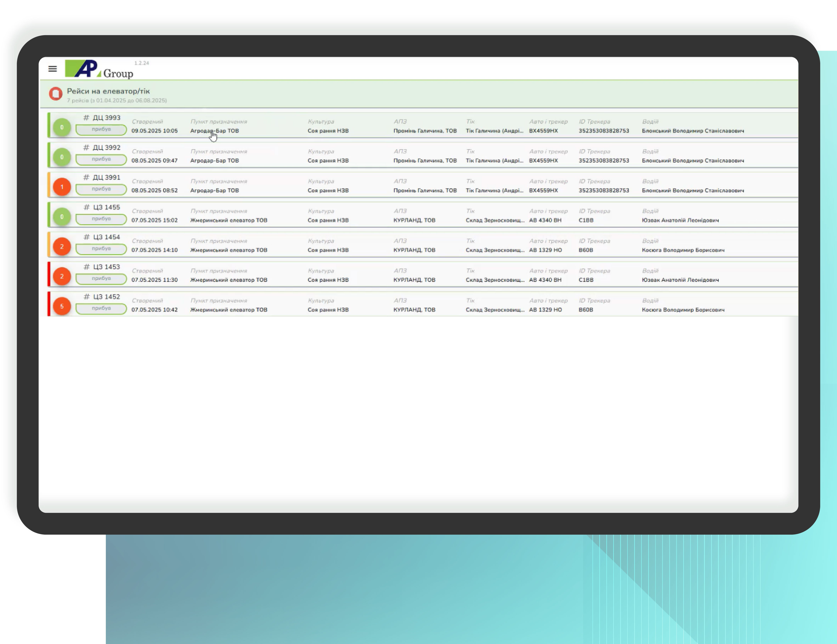The image size is (837, 644).
Task: Open trip number ЦЗ 1454
Action: 106,237
